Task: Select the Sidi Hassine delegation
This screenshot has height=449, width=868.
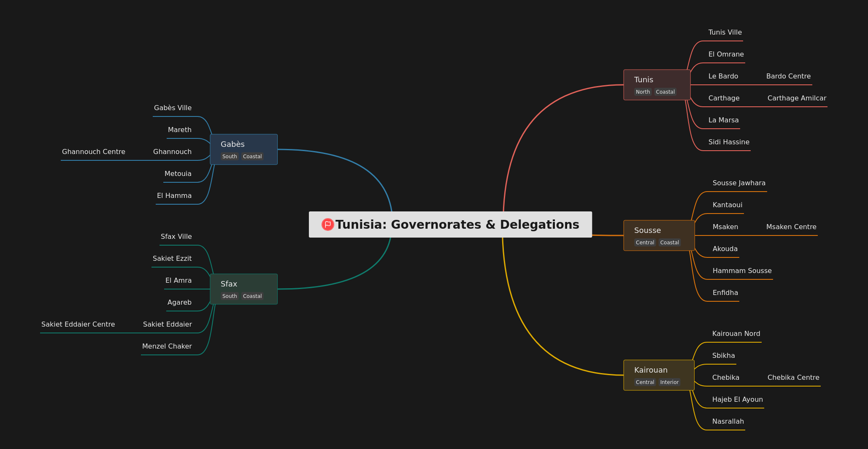Action: [x=729, y=142]
